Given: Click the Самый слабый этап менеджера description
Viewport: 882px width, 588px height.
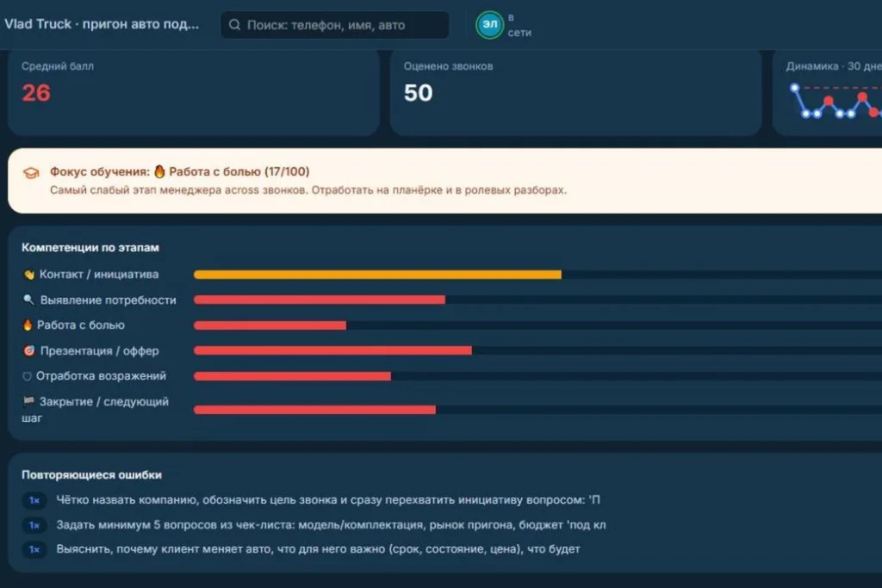Looking at the screenshot, I should point(308,190).
